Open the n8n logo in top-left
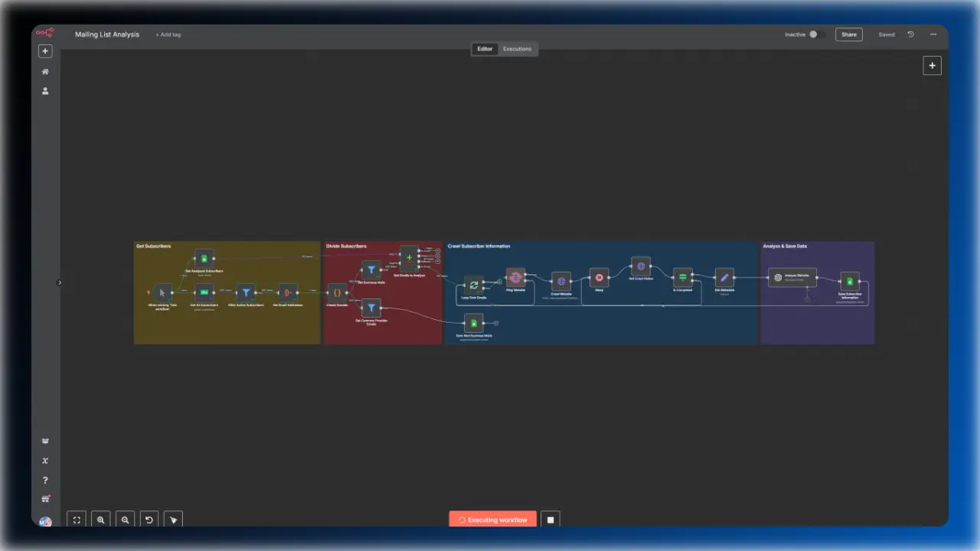980x551 pixels. 45,33
